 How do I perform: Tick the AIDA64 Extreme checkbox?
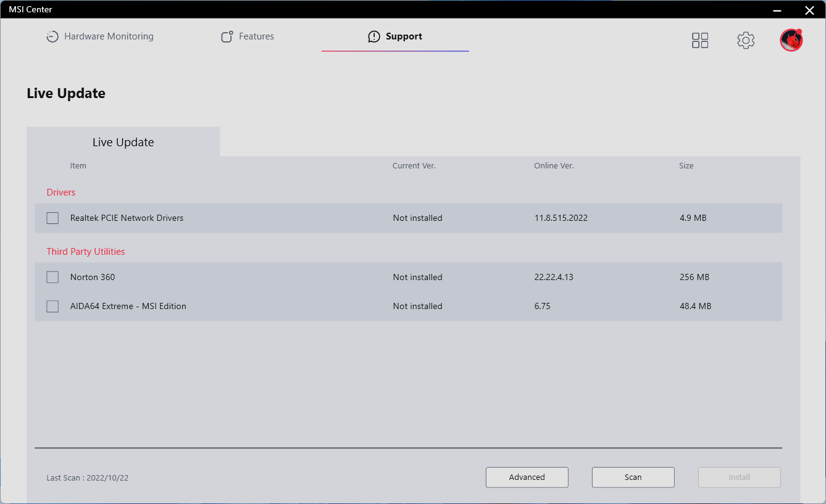coord(52,306)
